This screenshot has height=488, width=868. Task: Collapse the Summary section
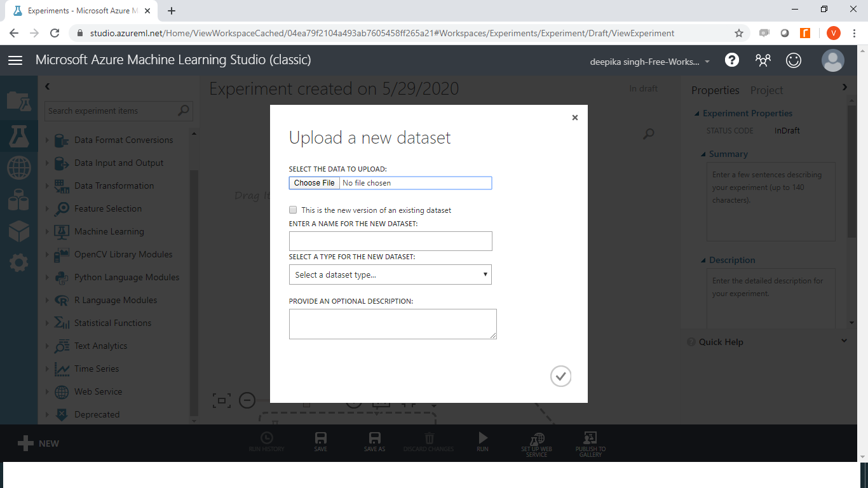click(x=703, y=154)
